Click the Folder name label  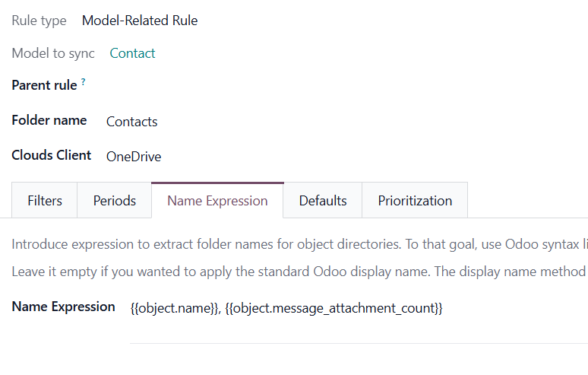[49, 120]
